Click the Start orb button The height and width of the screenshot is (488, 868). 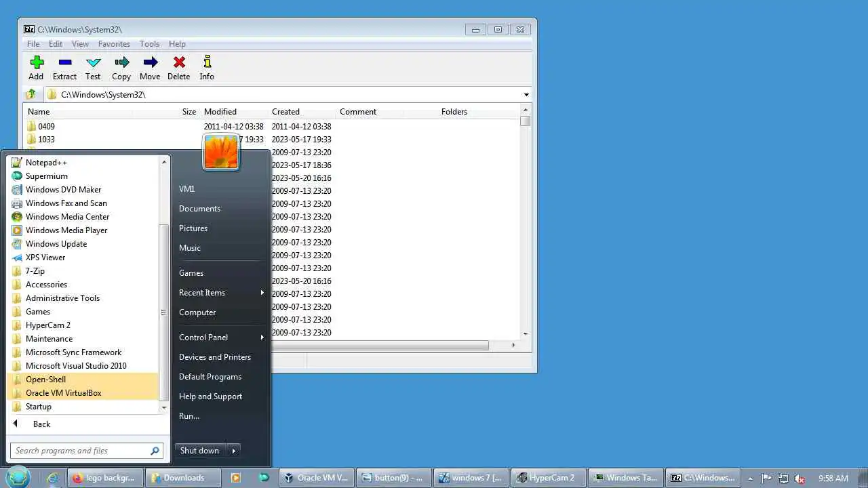click(x=19, y=477)
